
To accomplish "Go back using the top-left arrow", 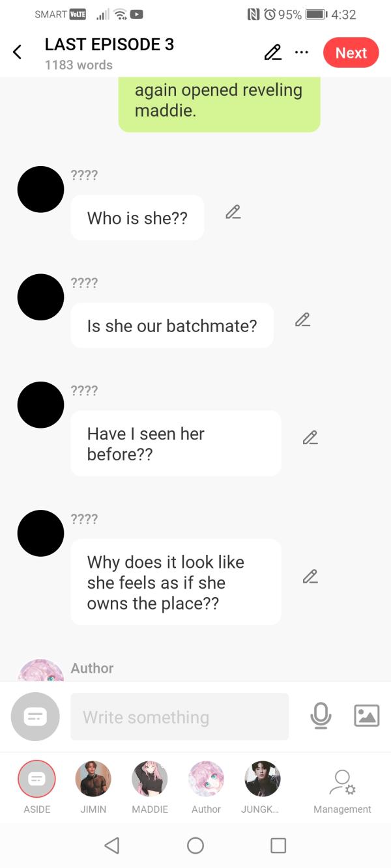I will point(18,53).
